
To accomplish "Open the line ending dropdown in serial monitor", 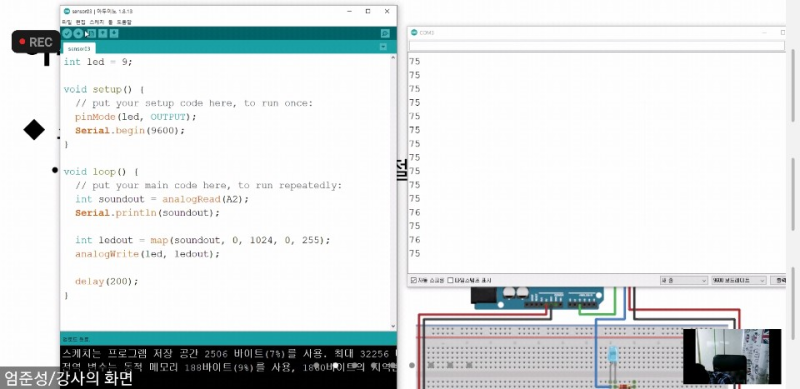I will (683, 280).
